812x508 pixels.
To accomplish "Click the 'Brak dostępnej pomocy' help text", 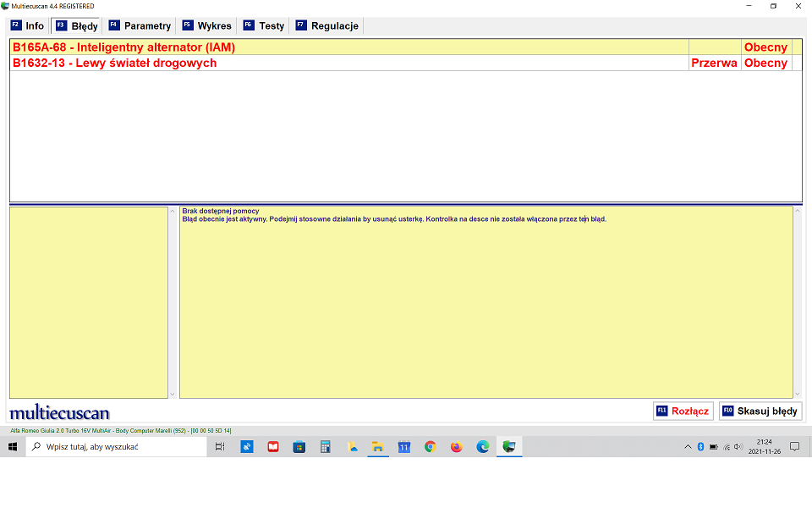I will click(x=221, y=211).
